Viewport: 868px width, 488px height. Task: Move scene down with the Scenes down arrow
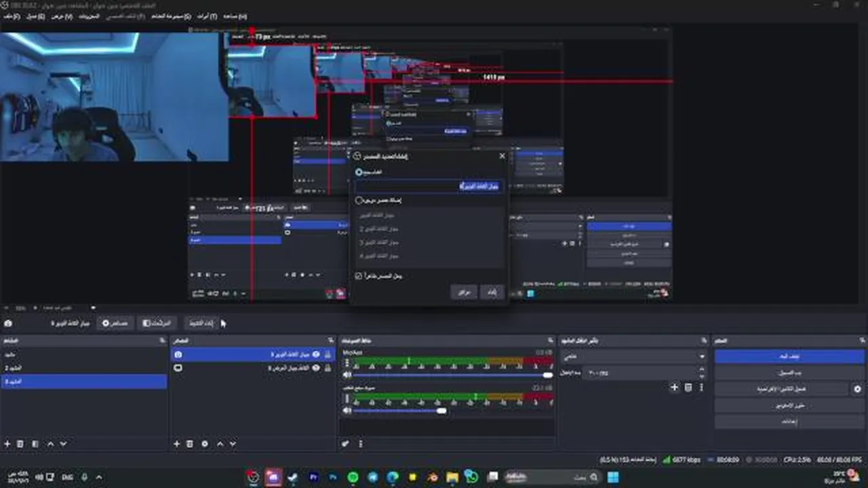point(63,444)
